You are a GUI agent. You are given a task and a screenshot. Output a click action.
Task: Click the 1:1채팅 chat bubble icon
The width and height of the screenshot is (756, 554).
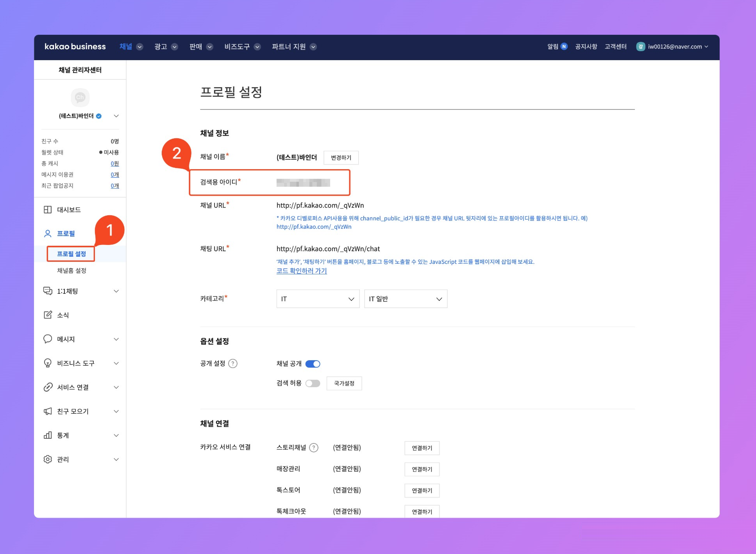tap(48, 291)
